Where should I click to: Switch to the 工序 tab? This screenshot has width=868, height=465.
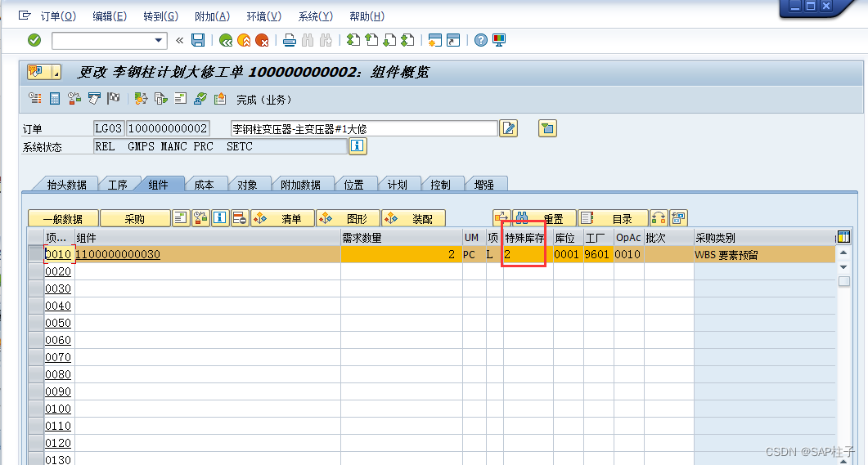pos(117,185)
